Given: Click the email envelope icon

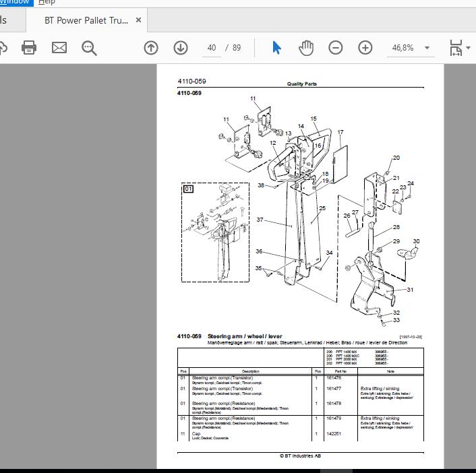Looking at the screenshot, I should tap(59, 48).
